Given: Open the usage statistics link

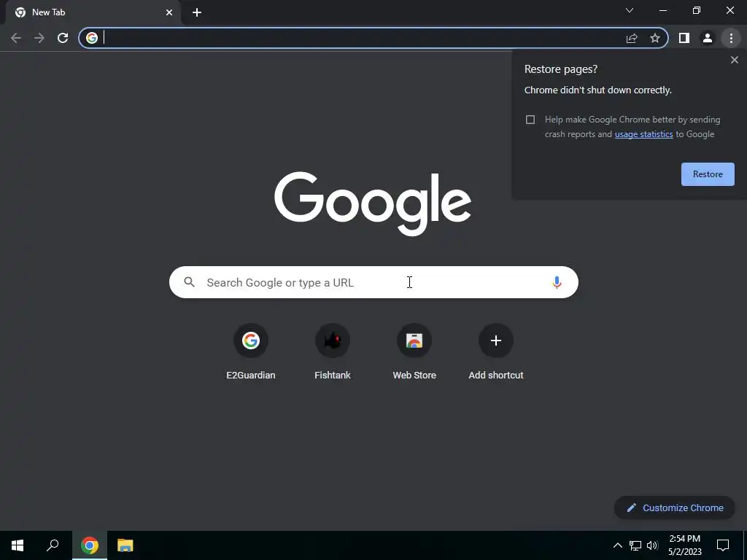Looking at the screenshot, I should click(643, 134).
